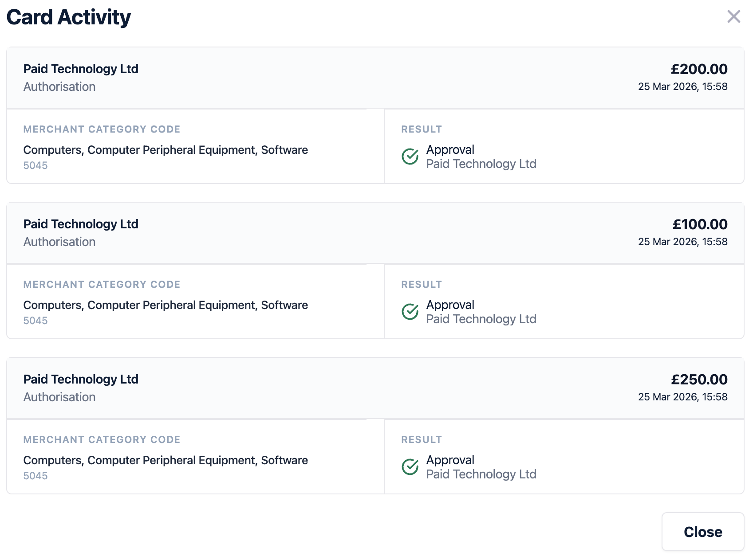The width and height of the screenshot is (753, 560).
Task: Click code 5045 in the £100.00 transaction
Action: click(x=35, y=321)
